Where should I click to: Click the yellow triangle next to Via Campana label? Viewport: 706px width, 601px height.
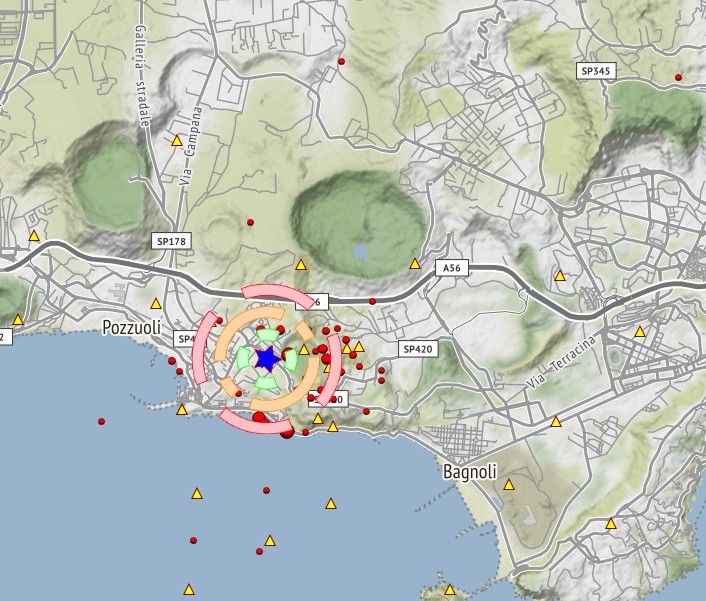pyautogui.click(x=177, y=141)
